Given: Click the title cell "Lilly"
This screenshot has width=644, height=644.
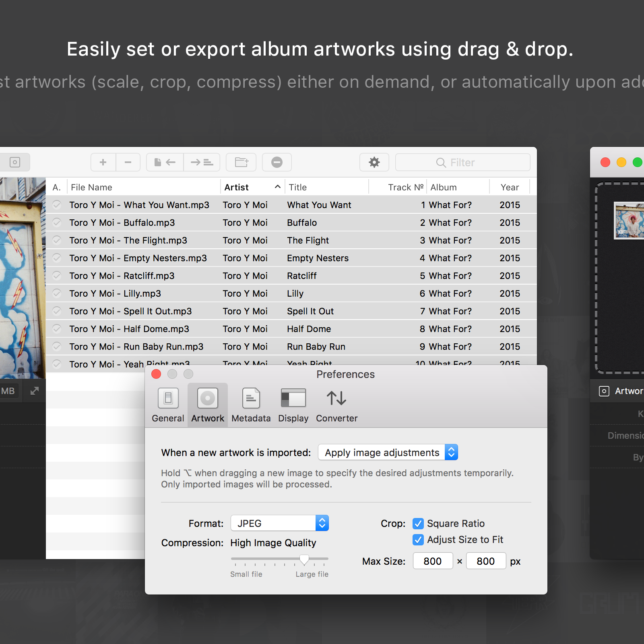Looking at the screenshot, I should tap(295, 293).
